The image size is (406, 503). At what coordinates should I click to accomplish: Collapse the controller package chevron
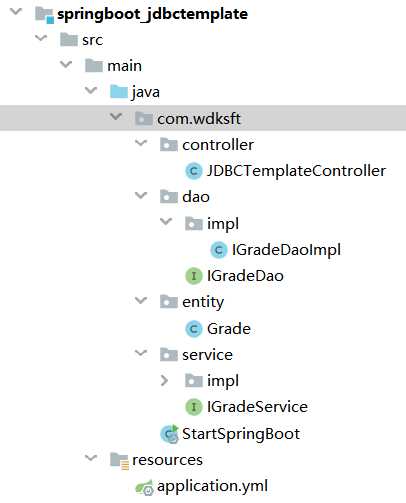(x=141, y=143)
